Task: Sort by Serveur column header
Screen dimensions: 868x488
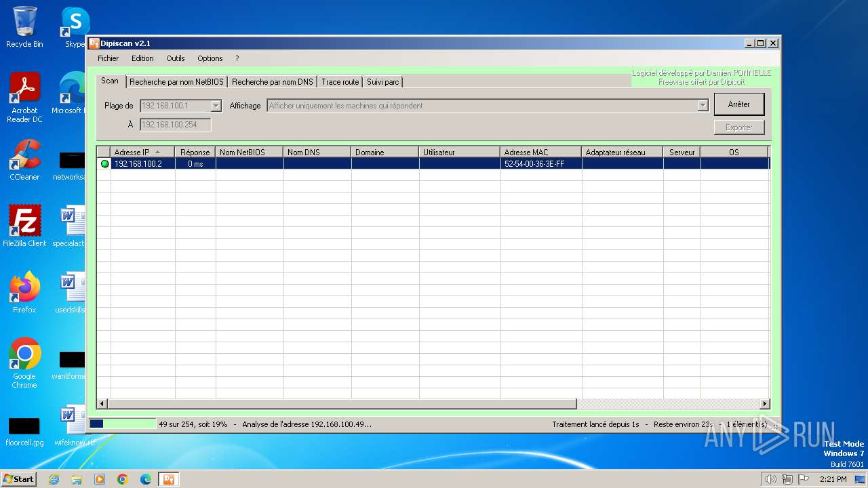Action: [x=682, y=152]
